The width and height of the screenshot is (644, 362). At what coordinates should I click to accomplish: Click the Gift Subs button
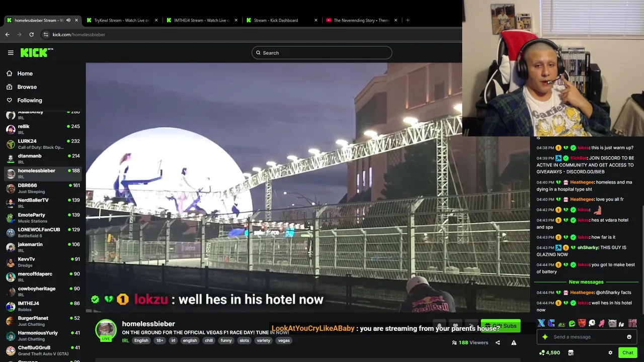(501, 326)
